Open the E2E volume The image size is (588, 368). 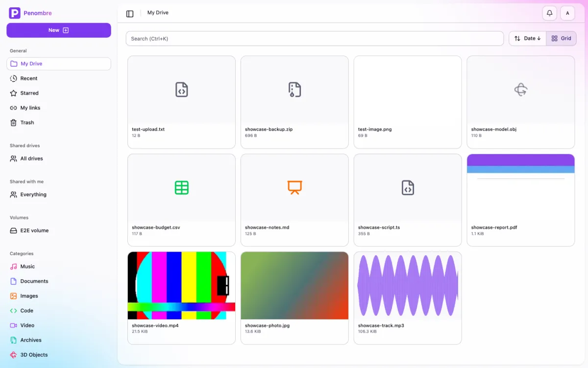[x=59, y=231]
